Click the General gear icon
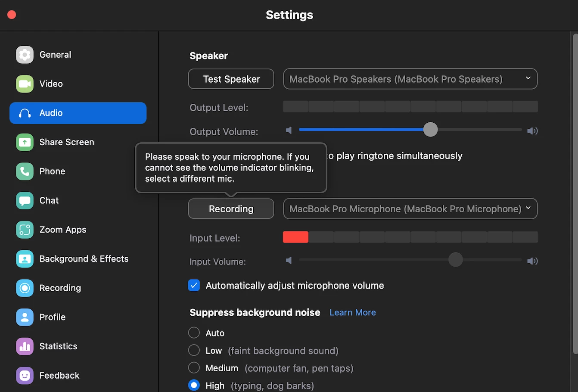The height and width of the screenshot is (392, 578). coord(25,55)
